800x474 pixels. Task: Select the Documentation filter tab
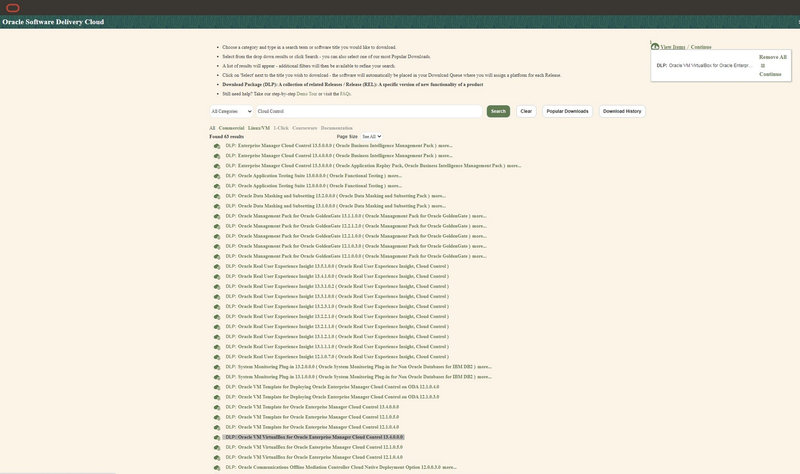[x=337, y=128]
